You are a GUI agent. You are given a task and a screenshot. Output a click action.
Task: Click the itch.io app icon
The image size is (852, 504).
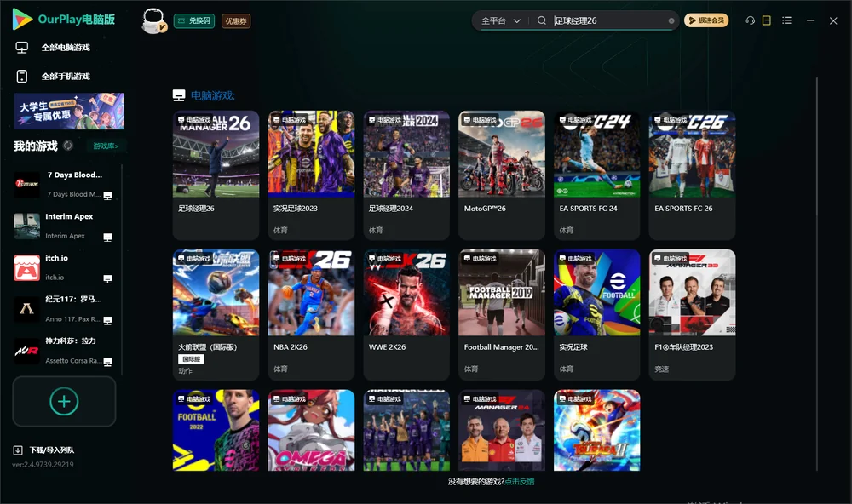[x=26, y=267]
